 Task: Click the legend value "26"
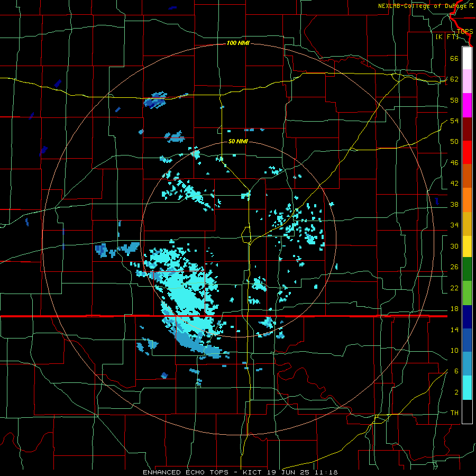(454, 267)
